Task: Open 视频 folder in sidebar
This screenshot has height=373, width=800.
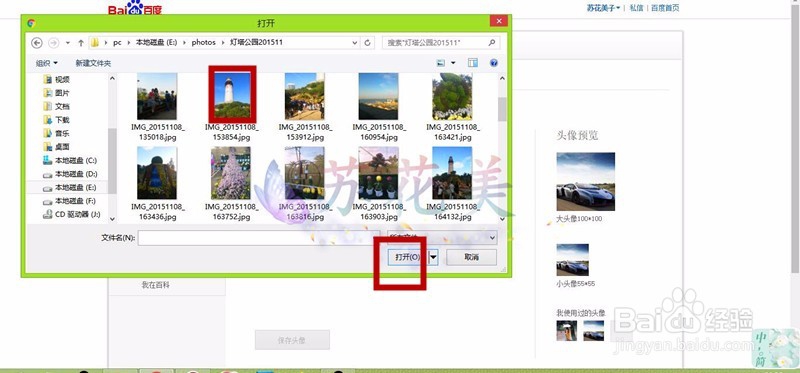Action: tap(57, 80)
